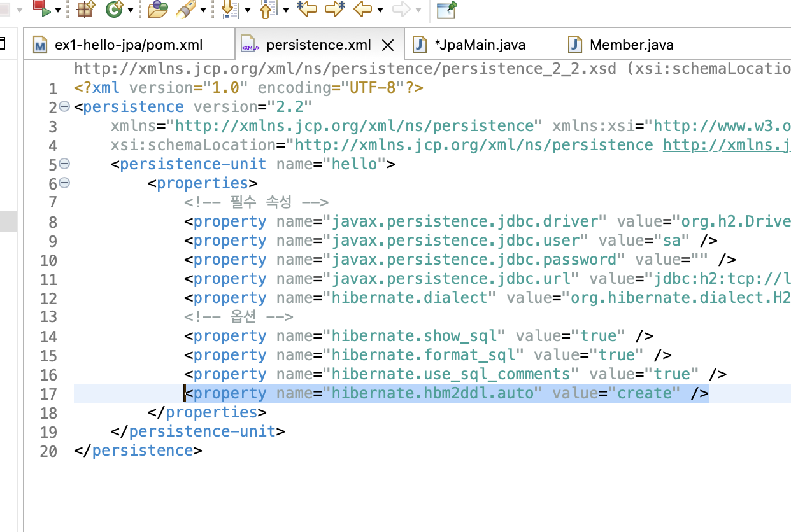Image resolution: width=791 pixels, height=532 pixels.
Task: Click the closing persistence tag on line 20
Action: (138, 451)
